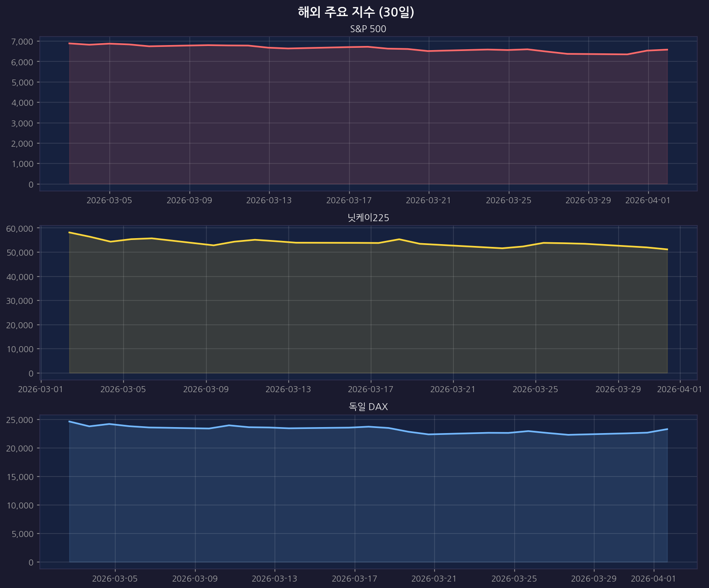The height and width of the screenshot is (588, 709).
Task: Select the 닛케이225 subplot title
Action: [x=368, y=218]
